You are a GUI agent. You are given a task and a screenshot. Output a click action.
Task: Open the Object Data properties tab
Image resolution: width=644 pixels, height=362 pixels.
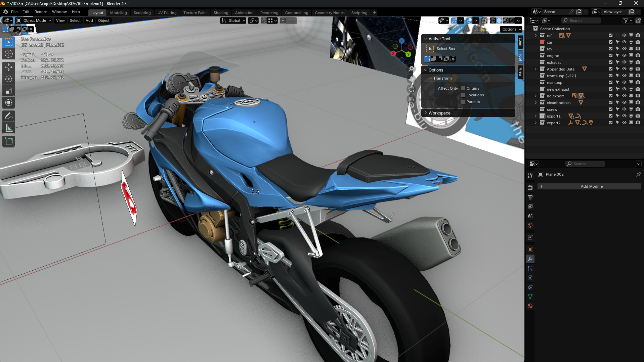(530, 297)
